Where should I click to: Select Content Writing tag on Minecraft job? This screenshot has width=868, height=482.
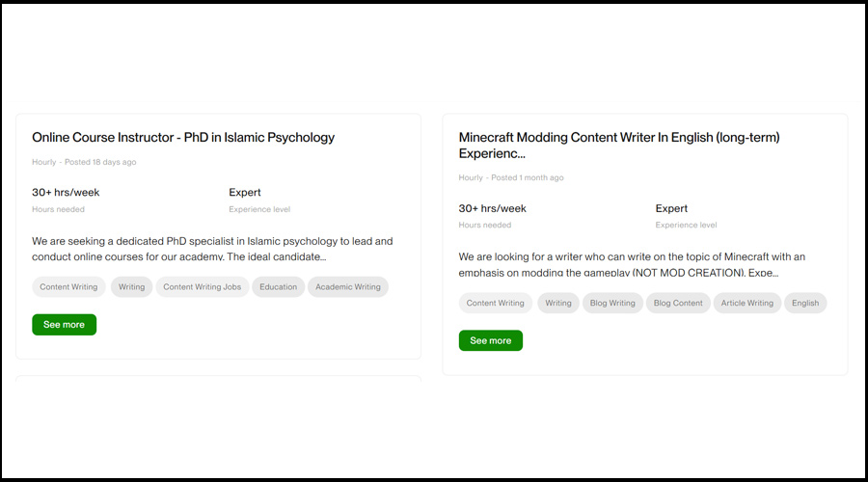point(495,304)
